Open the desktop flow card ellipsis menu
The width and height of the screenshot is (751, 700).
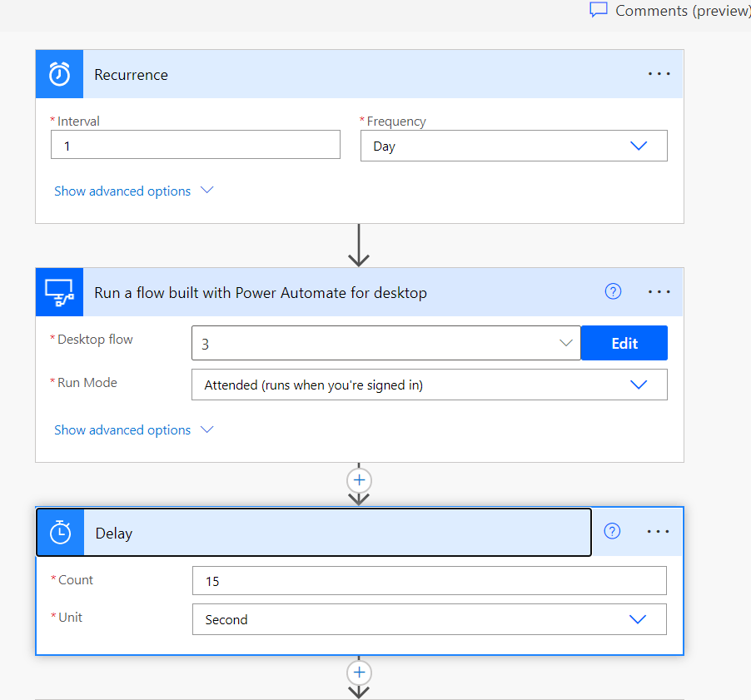(659, 291)
